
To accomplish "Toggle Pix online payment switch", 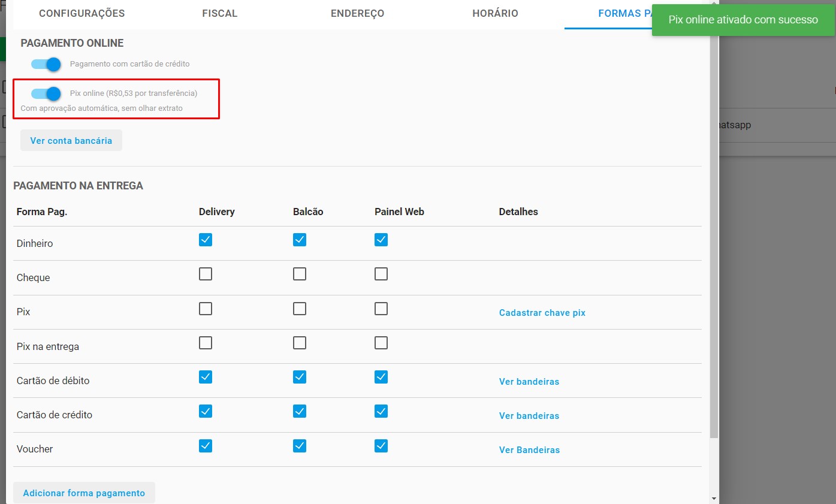I will tap(46, 93).
